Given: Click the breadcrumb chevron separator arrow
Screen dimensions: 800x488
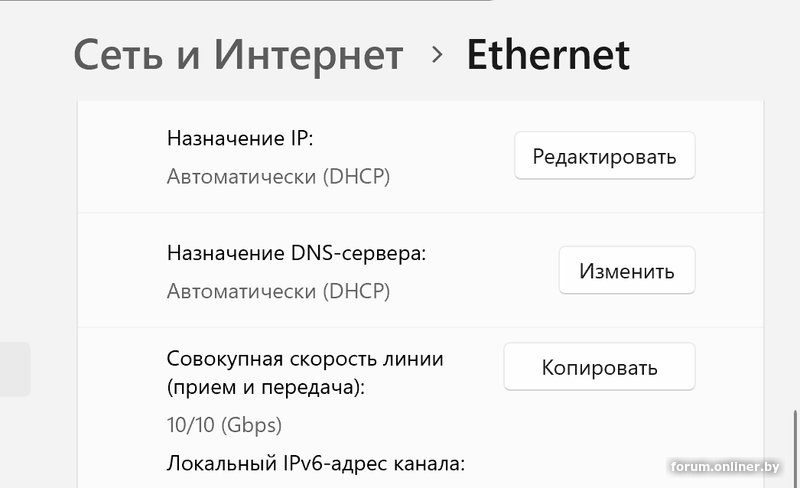Looking at the screenshot, I should (x=436, y=54).
